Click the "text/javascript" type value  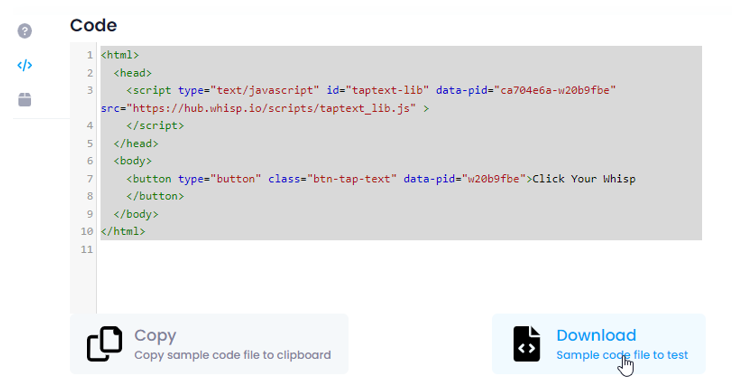pos(265,90)
